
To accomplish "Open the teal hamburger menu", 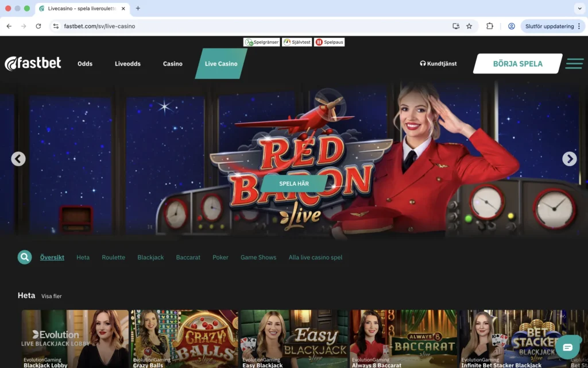I will pos(574,63).
